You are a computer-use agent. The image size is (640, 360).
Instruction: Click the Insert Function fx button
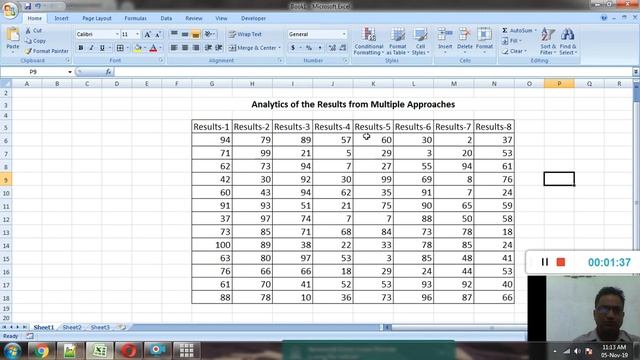[108, 72]
